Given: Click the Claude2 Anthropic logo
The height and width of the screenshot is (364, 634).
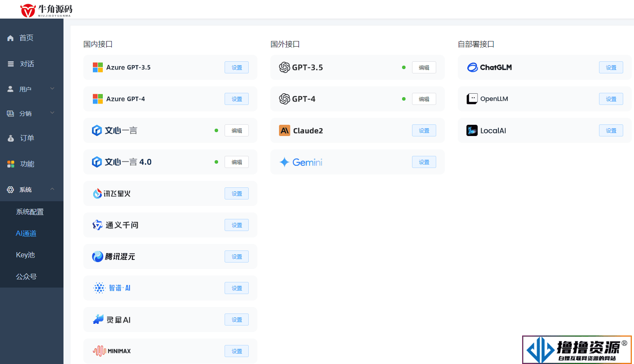Looking at the screenshot, I should point(285,130).
